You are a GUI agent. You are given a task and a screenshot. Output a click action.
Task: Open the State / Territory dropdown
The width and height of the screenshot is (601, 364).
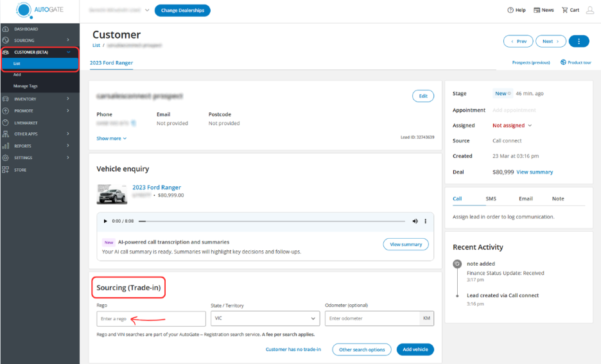click(265, 318)
